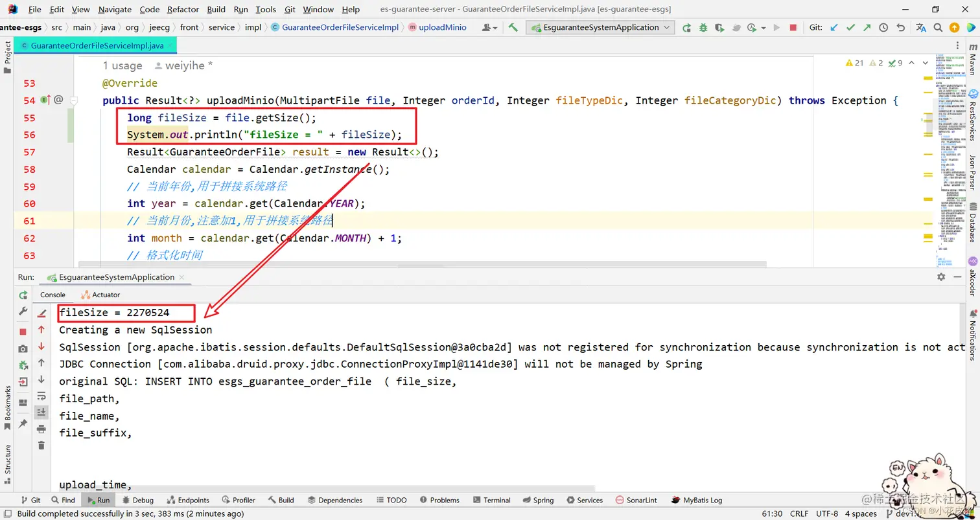Click the Git update project arrow

(834, 27)
